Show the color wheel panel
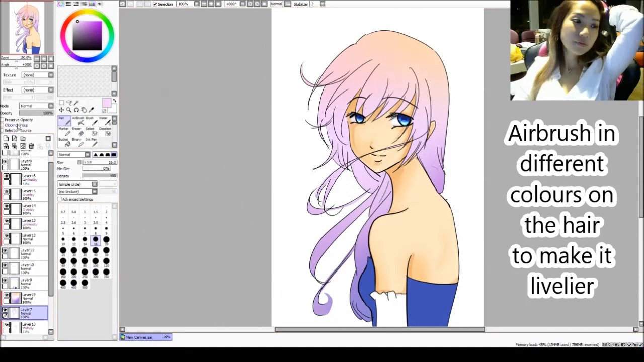Viewport: 644px width, 362px height. [x=60, y=4]
